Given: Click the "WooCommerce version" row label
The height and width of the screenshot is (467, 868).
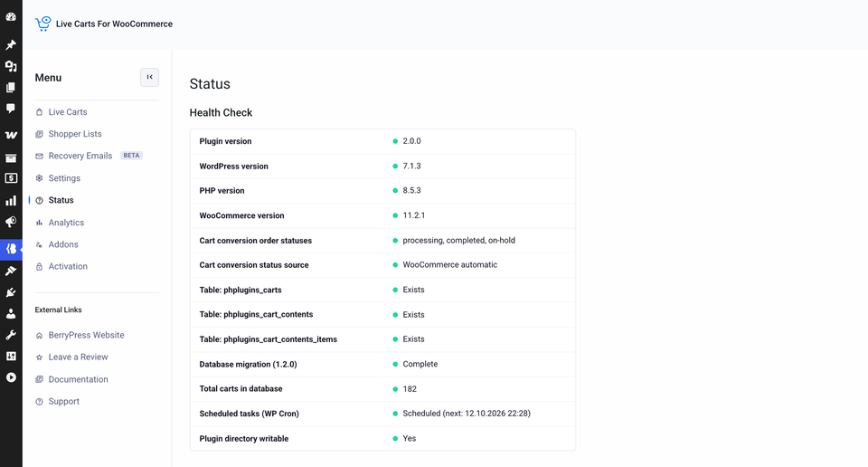Looking at the screenshot, I should click(242, 215).
